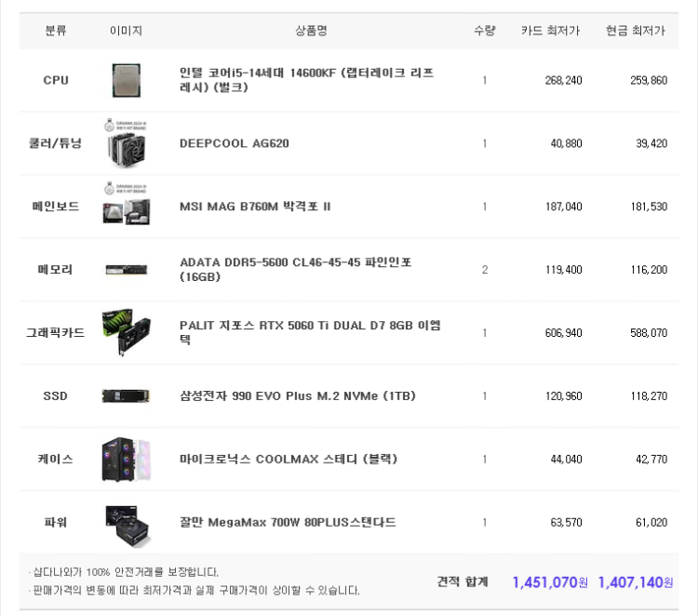Viewport: 698px width, 616px height.
Task: Click the ADATA DDR5 memory stick image
Action: tap(126, 270)
